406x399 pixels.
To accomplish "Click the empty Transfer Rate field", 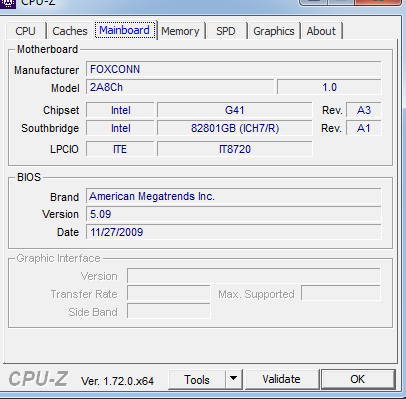I will [x=169, y=293].
